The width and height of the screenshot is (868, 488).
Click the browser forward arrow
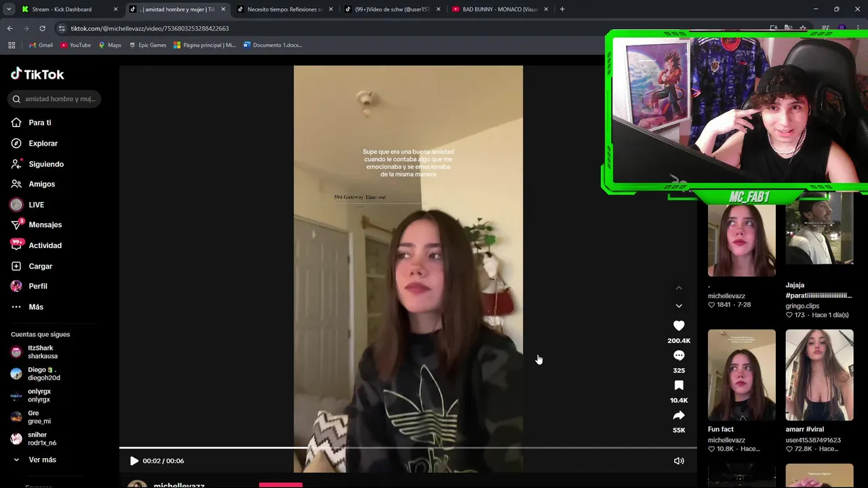click(x=26, y=28)
